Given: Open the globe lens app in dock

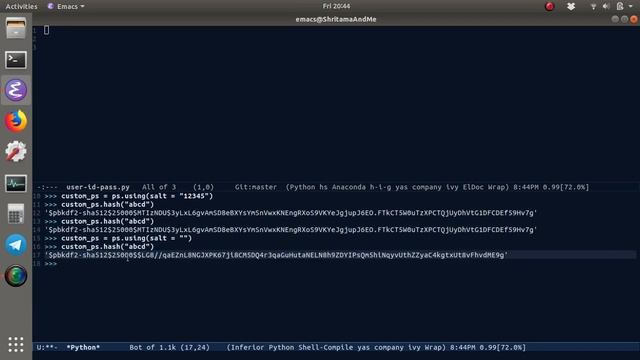Looking at the screenshot, I should 16,276.
